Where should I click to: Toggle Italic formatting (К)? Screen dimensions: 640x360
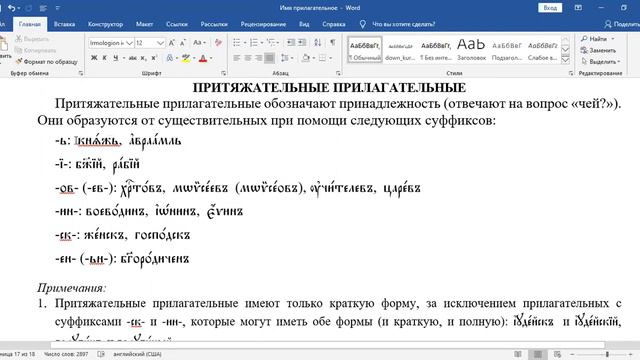tap(104, 58)
